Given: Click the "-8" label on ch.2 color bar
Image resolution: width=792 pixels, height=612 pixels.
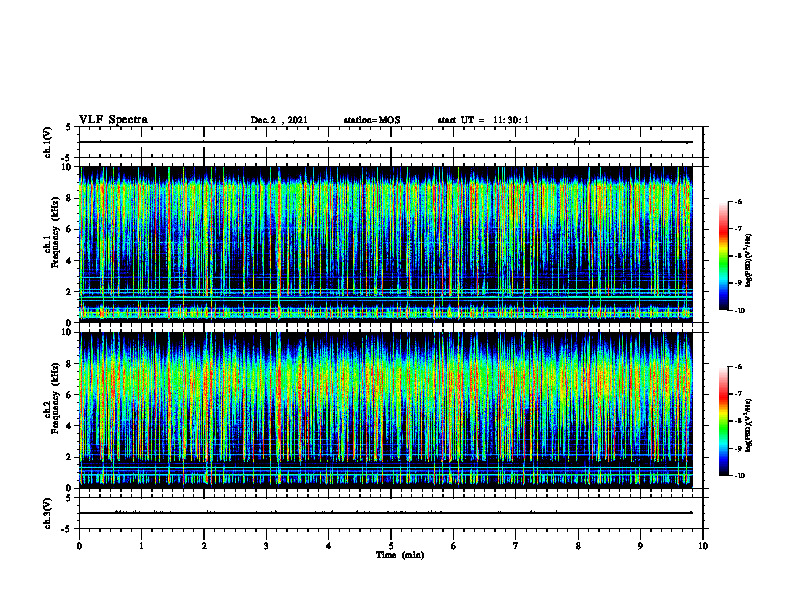Looking at the screenshot, I should click(738, 421).
